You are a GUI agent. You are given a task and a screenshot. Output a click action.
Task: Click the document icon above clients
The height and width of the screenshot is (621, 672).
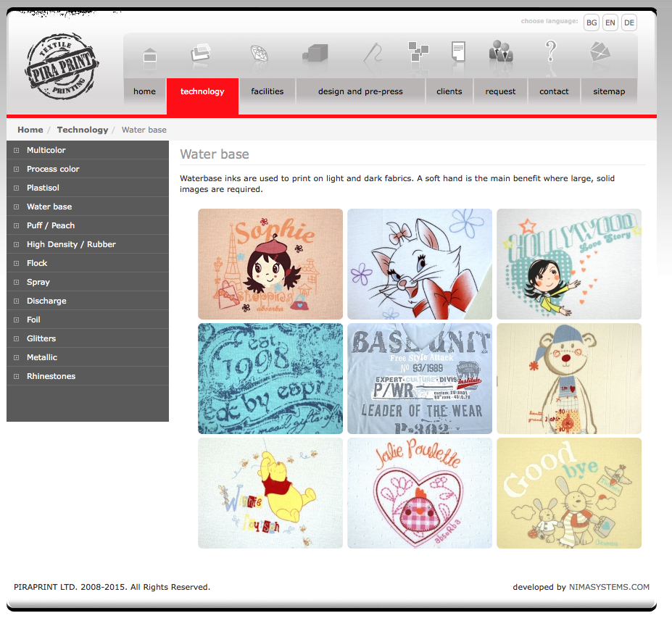pyautogui.click(x=457, y=53)
